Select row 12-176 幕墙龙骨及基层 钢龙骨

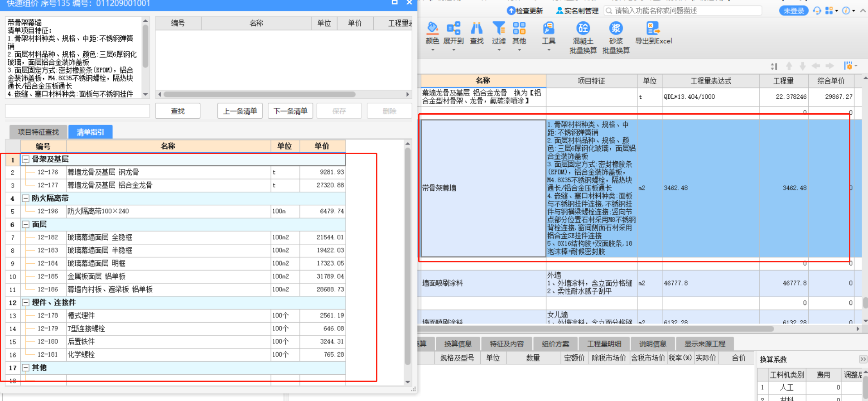(x=175, y=172)
